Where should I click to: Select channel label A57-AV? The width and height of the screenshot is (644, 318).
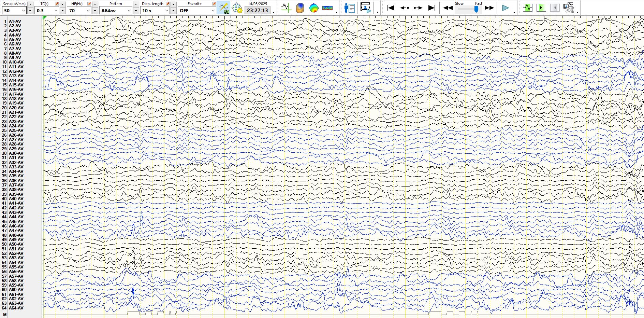[x=16, y=276]
